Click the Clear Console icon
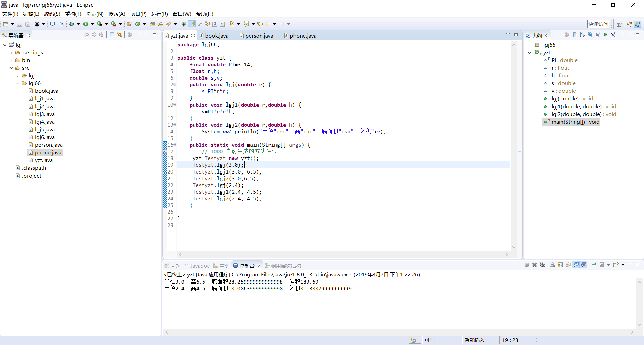The image size is (644, 345). pos(552,265)
